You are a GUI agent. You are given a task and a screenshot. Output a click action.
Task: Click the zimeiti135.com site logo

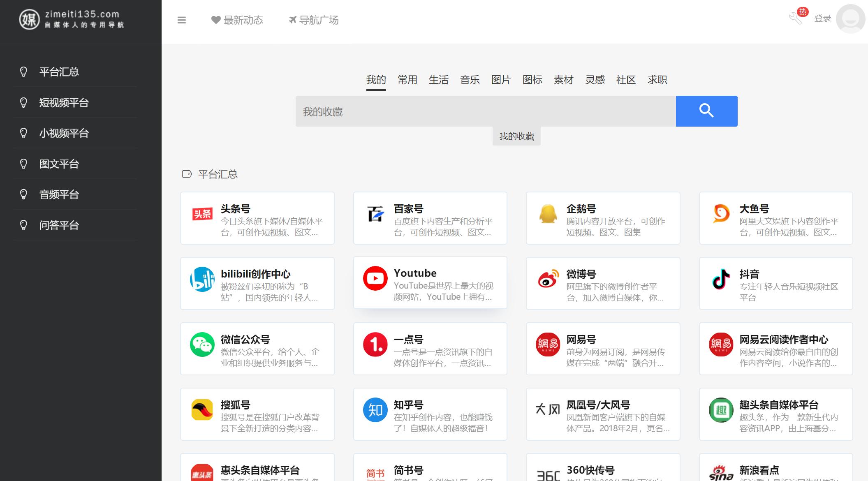click(x=71, y=19)
